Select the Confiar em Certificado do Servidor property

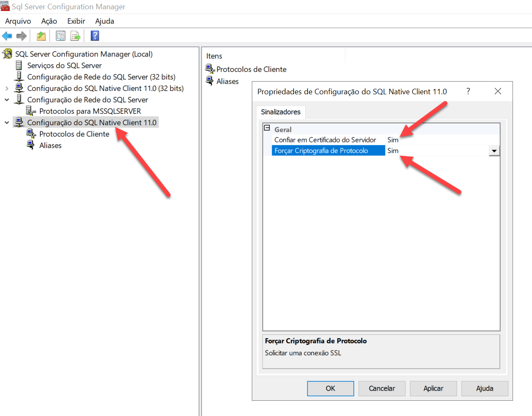coord(325,140)
